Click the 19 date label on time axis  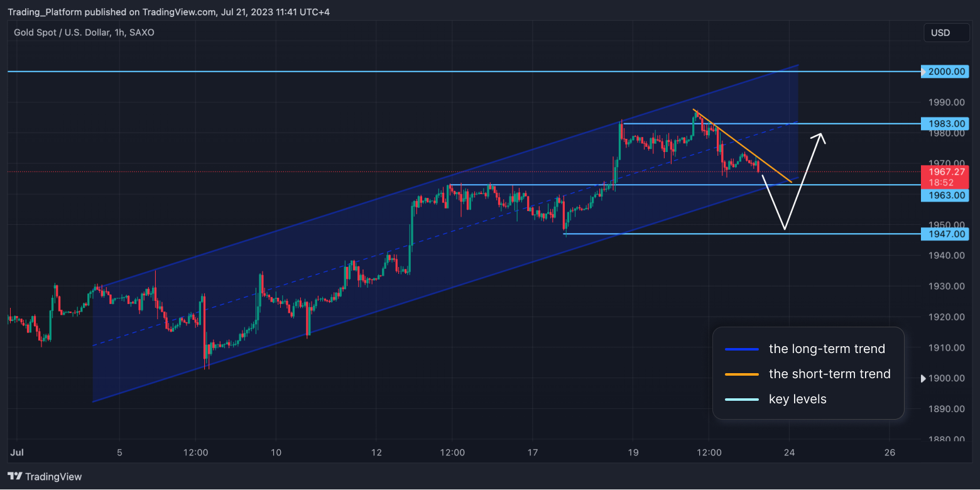[633, 452]
